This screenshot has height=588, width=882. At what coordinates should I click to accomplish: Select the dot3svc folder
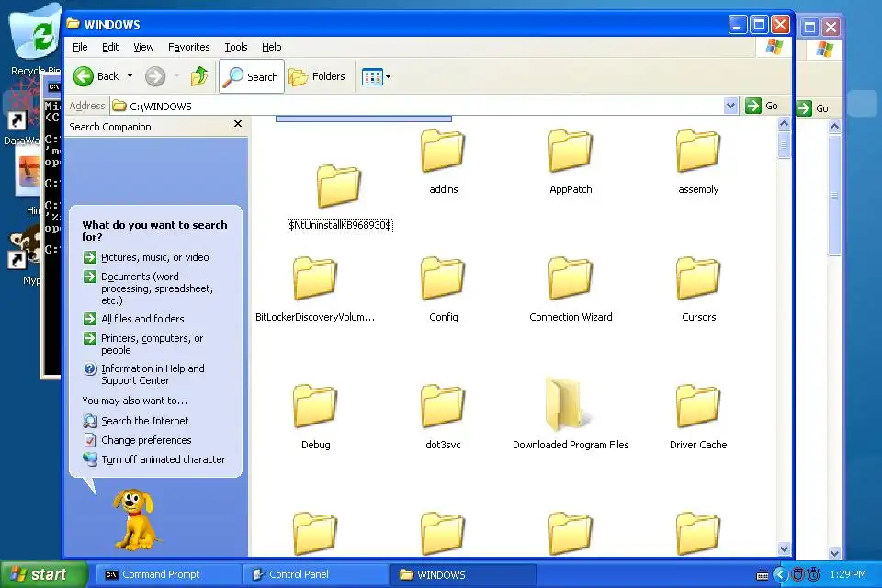tap(443, 417)
